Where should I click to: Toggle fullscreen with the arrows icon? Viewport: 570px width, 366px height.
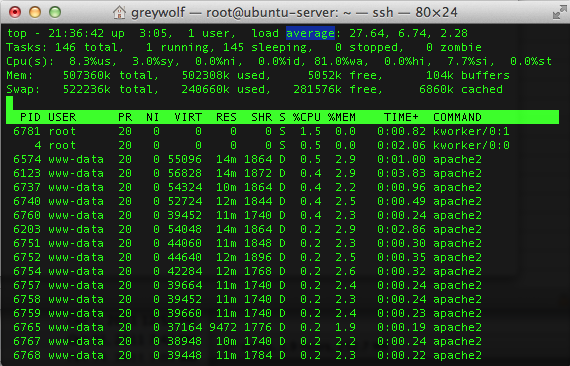coord(559,13)
